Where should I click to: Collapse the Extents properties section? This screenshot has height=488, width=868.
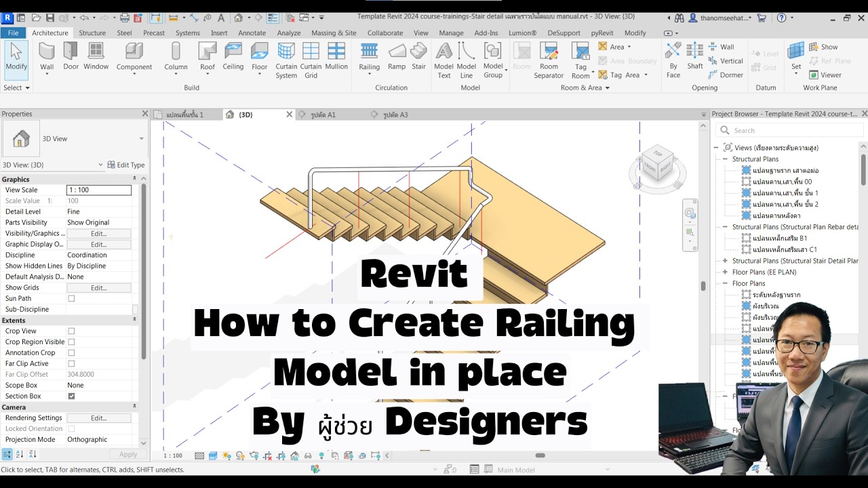click(134, 320)
